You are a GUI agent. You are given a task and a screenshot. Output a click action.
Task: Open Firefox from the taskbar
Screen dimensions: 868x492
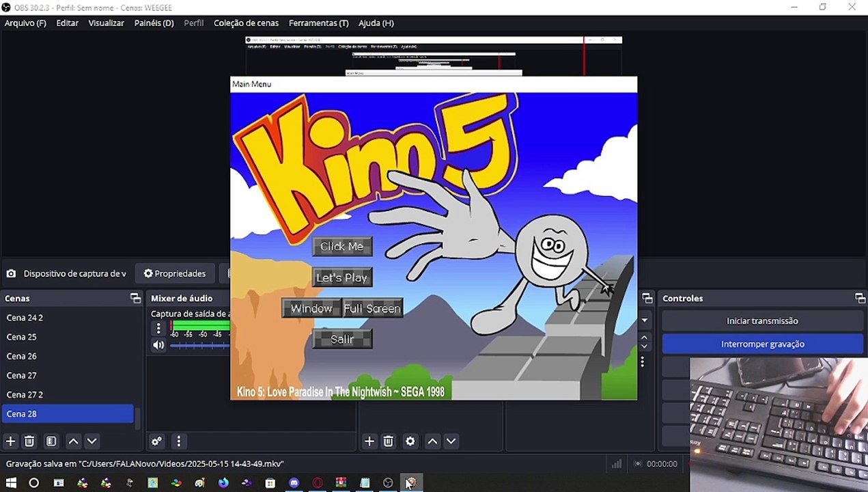click(x=223, y=483)
